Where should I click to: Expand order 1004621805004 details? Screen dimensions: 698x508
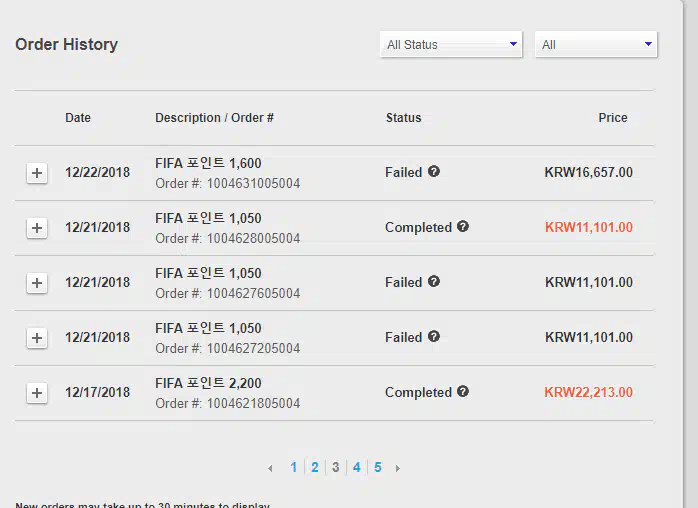[x=37, y=393]
